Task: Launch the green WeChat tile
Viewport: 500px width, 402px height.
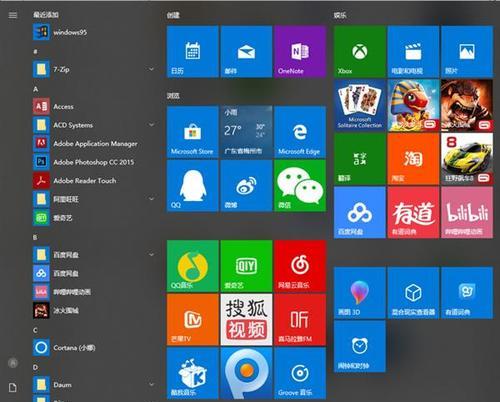Action: (x=300, y=185)
